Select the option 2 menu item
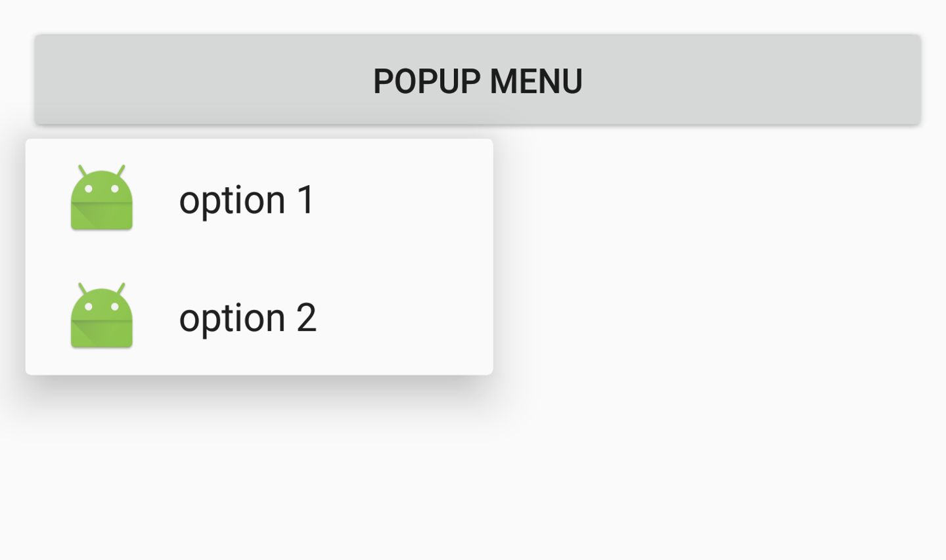The width and height of the screenshot is (946, 560). pos(247,317)
